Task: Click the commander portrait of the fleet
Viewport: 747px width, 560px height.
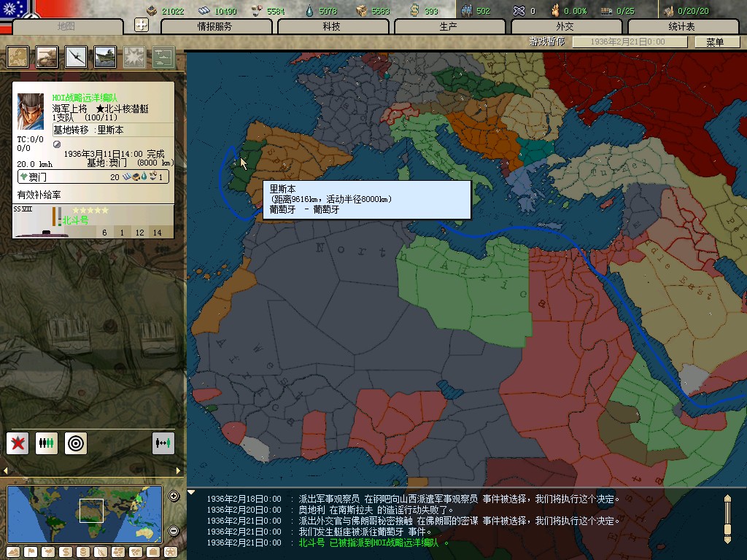Action: pos(31,112)
